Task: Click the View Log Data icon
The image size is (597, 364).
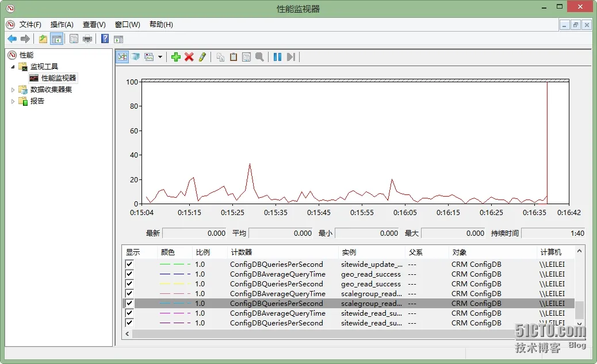Action: [135, 57]
